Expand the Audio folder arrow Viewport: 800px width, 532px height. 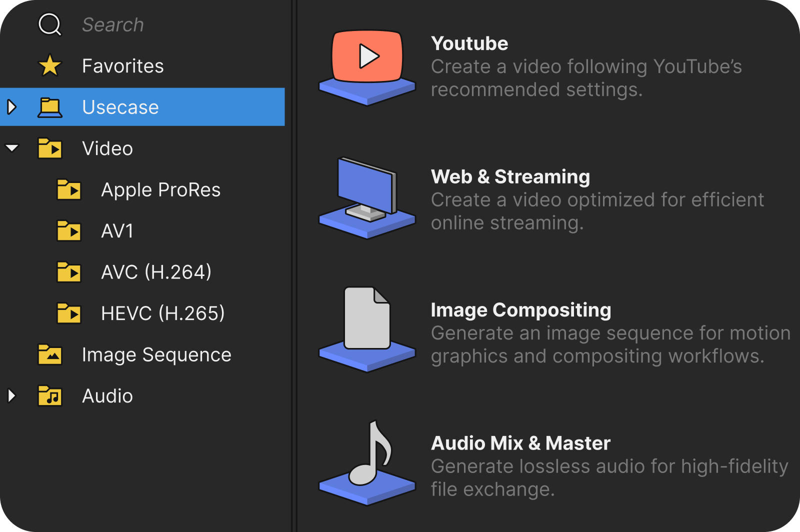[x=12, y=396]
